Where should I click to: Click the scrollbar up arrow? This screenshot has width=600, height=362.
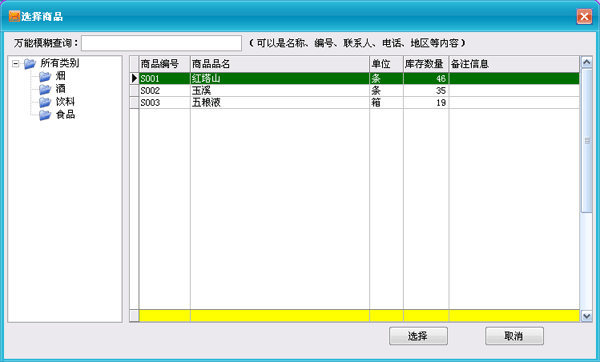[586, 62]
